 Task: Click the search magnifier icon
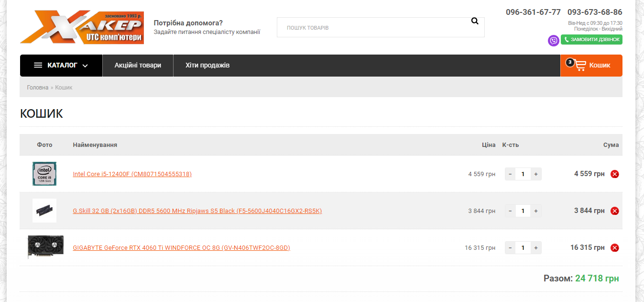click(x=475, y=21)
